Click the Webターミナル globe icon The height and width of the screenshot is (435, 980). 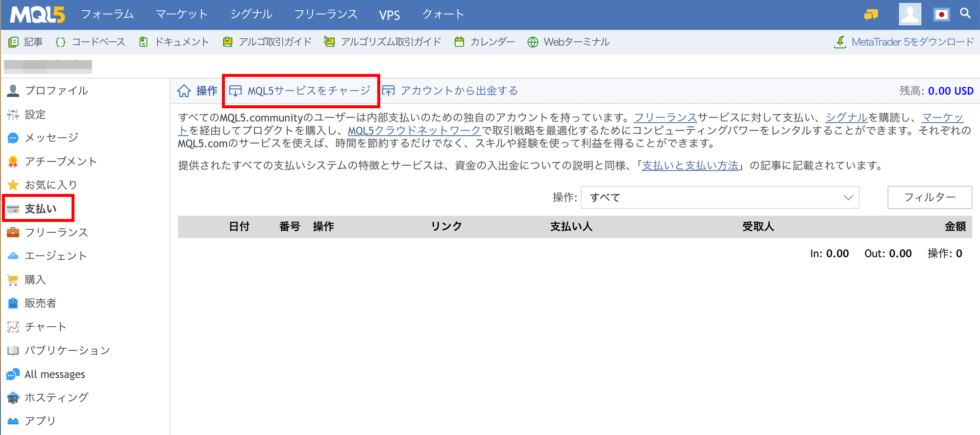coord(533,42)
